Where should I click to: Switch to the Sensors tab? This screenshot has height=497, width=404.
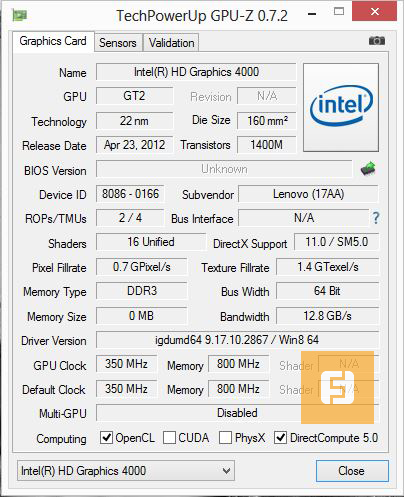(x=118, y=43)
